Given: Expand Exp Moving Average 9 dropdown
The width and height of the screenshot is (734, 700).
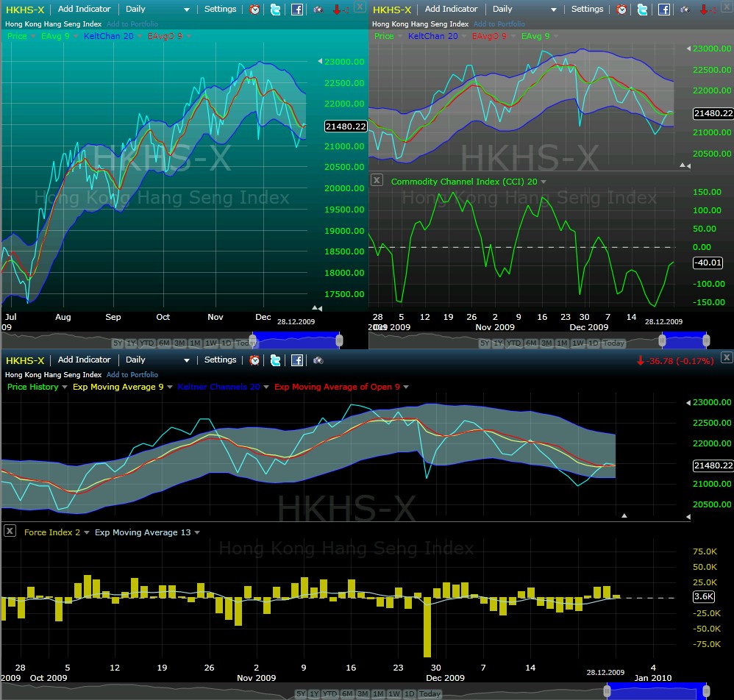Looking at the screenshot, I should point(170,387).
